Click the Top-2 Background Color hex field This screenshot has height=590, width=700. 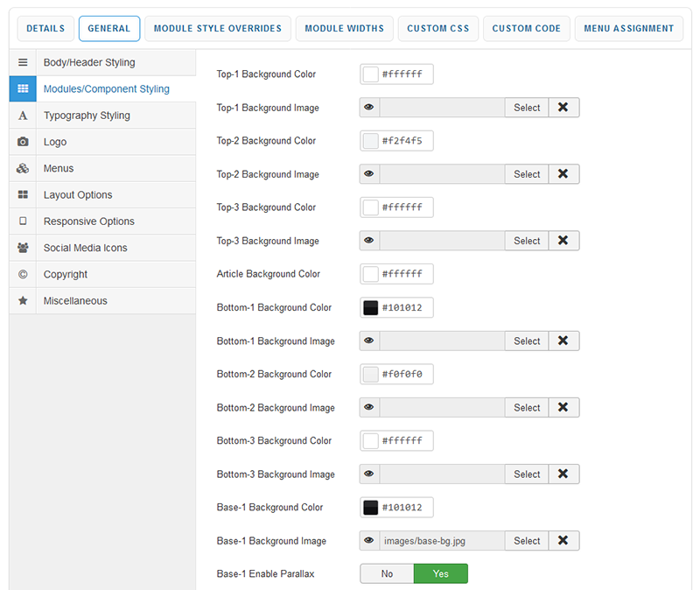[405, 141]
